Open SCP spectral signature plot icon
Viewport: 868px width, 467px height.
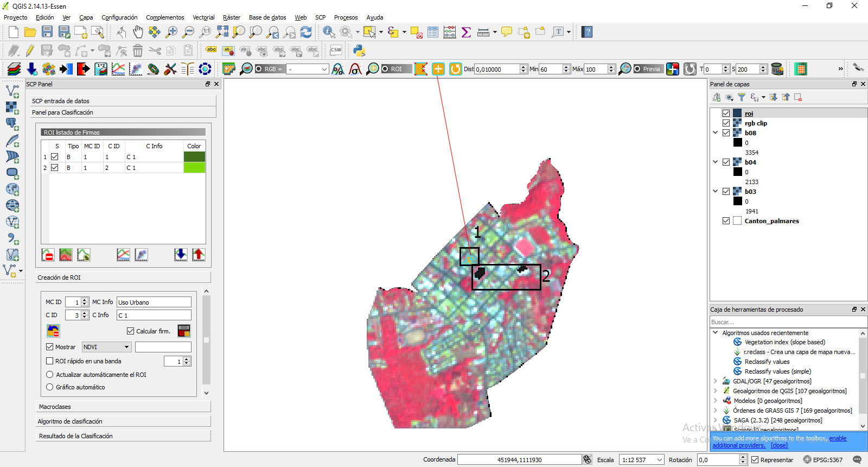click(x=118, y=69)
